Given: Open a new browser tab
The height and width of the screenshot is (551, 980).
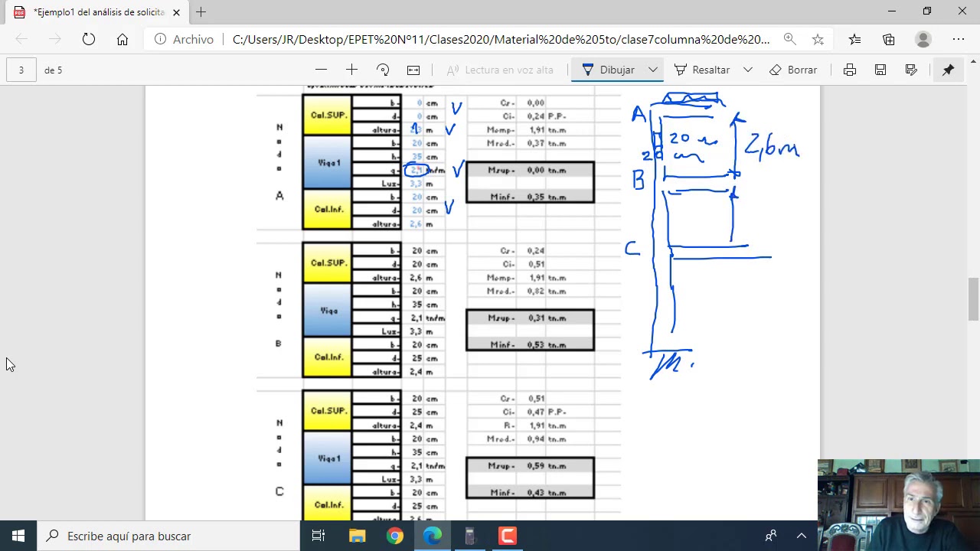Looking at the screenshot, I should [201, 12].
